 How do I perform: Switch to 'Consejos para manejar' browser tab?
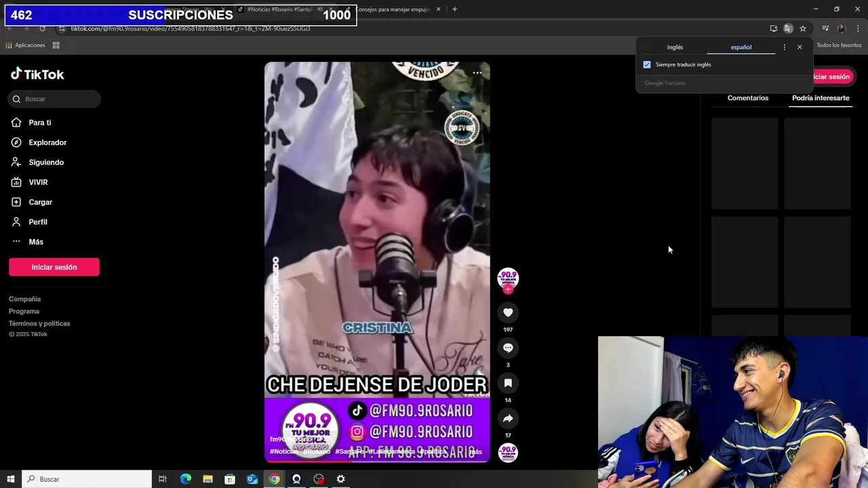393,9
